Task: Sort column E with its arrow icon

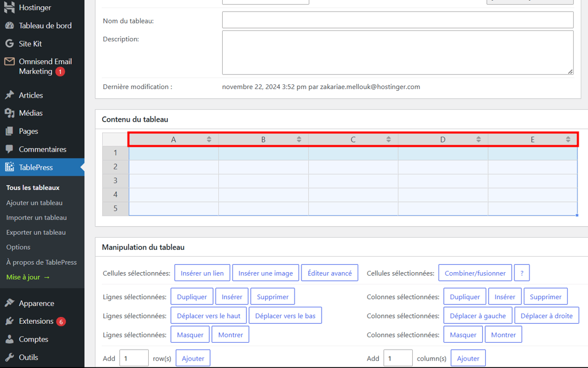Action: click(568, 140)
